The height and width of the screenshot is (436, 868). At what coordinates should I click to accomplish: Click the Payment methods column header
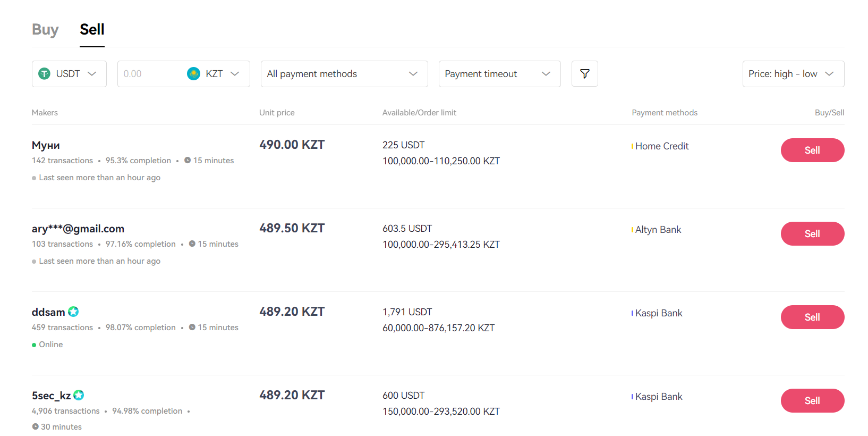[665, 113]
